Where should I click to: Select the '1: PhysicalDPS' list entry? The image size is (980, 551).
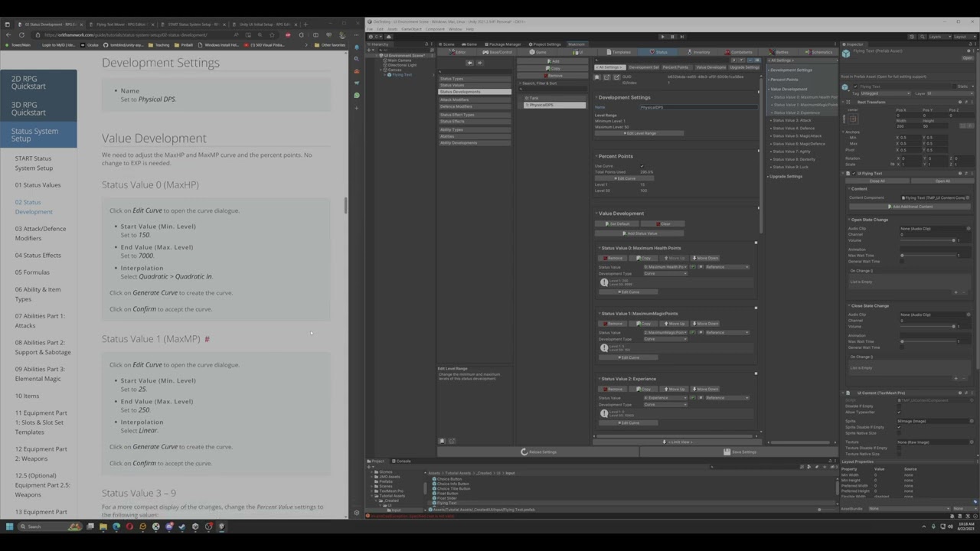(554, 104)
